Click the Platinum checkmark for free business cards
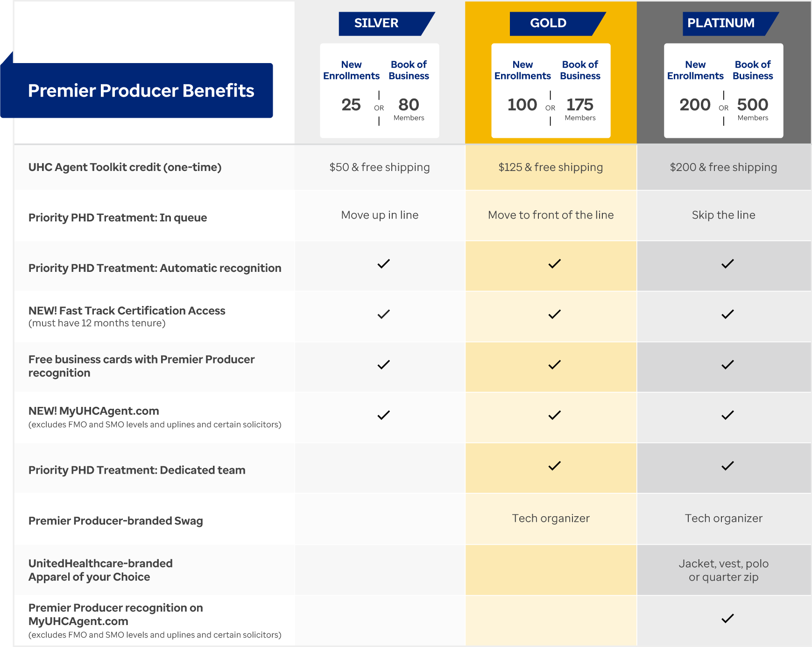This screenshot has height=647, width=812. (x=727, y=365)
